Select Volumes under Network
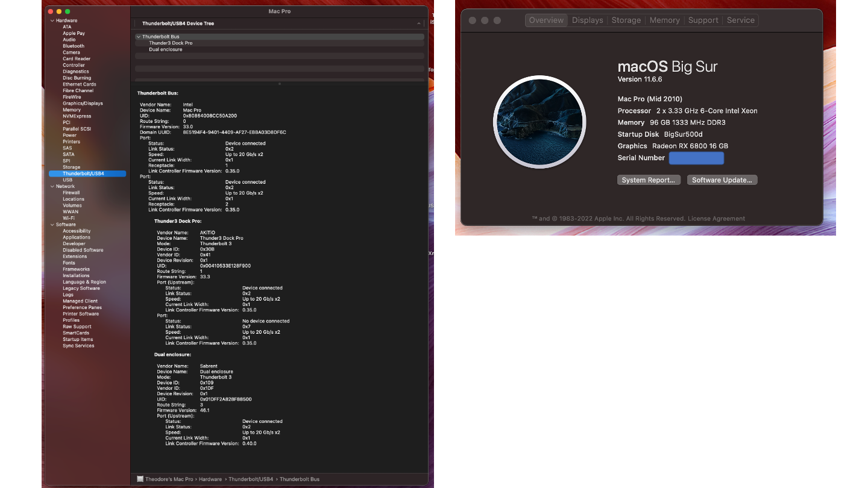This screenshot has width=868, height=488. tap(72, 205)
